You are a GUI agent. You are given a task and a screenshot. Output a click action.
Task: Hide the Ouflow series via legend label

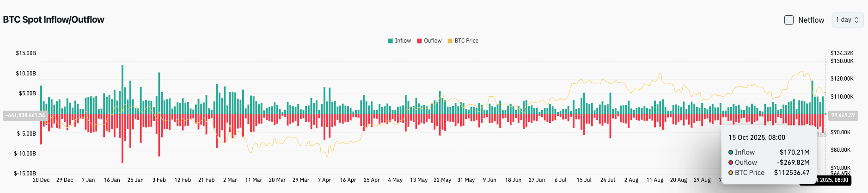click(433, 41)
